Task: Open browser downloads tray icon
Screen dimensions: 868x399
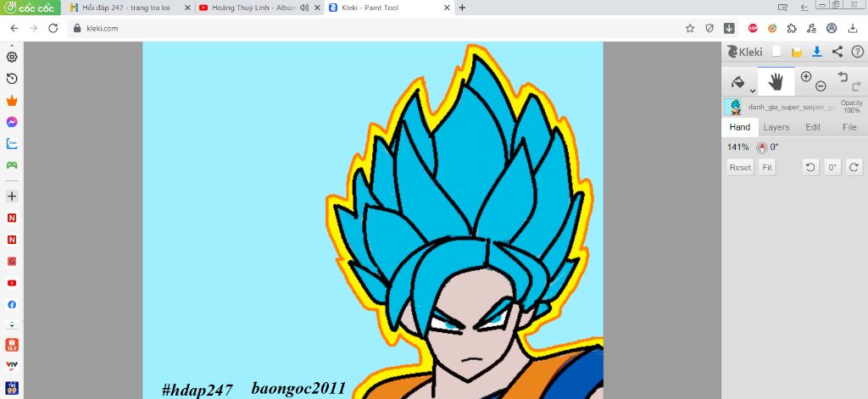Action: pos(853,28)
